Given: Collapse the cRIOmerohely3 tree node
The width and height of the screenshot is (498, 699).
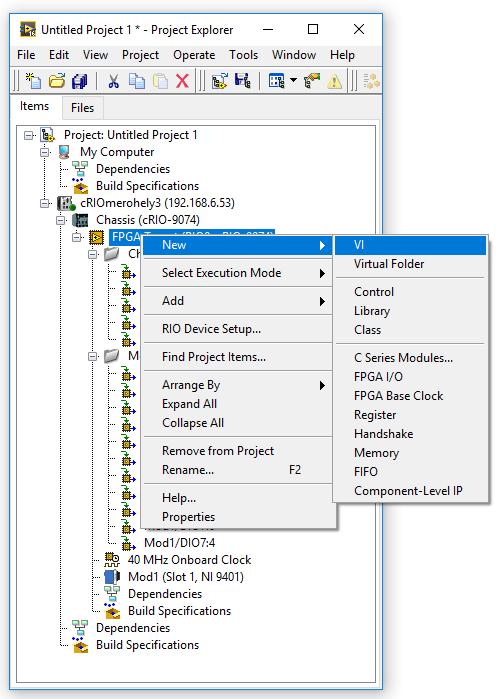Looking at the screenshot, I should [45, 203].
